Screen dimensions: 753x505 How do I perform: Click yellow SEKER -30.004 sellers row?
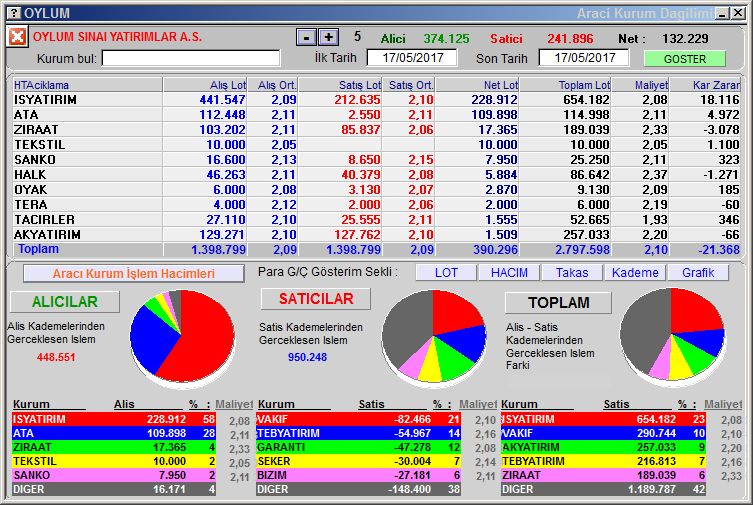359,461
